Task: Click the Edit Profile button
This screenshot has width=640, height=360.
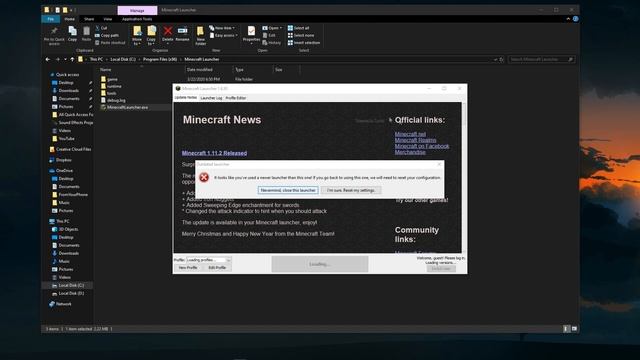Action: [x=217, y=268]
